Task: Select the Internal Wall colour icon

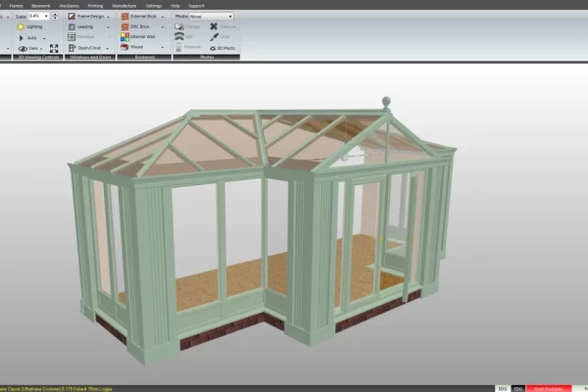Action: (123, 37)
